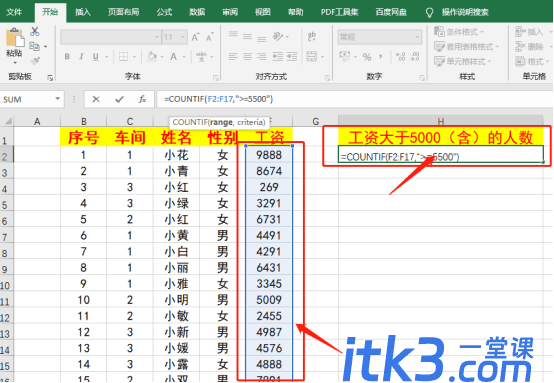Open alignment group dialog launcher
The height and width of the screenshot is (383, 554).
pos(327,77)
